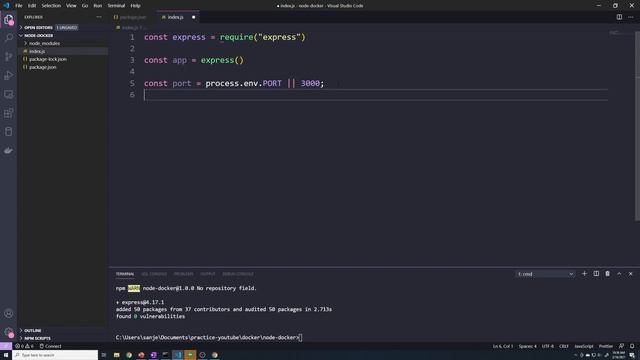
Task: Switch to the package.json editor tab
Action: pos(133,17)
